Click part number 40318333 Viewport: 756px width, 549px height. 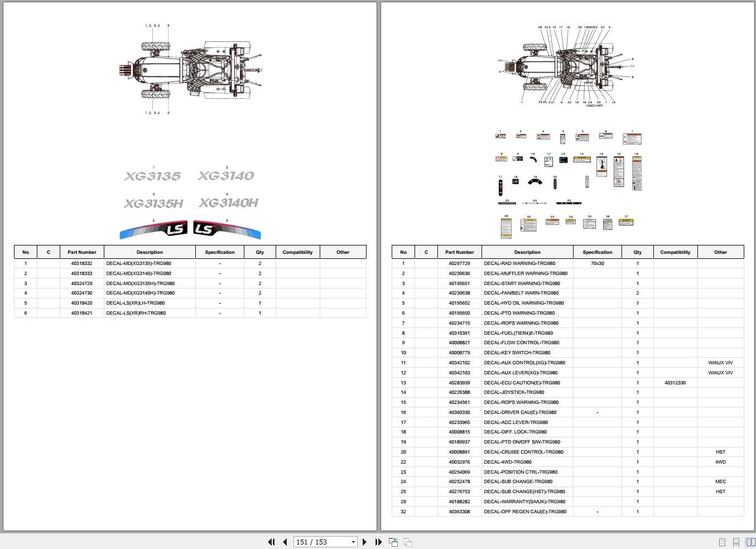point(81,273)
